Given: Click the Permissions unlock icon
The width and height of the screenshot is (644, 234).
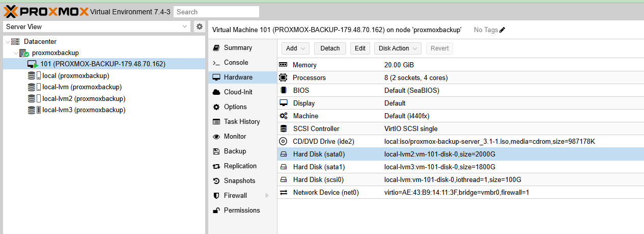Looking at the screenshot, I should point(216,211).
